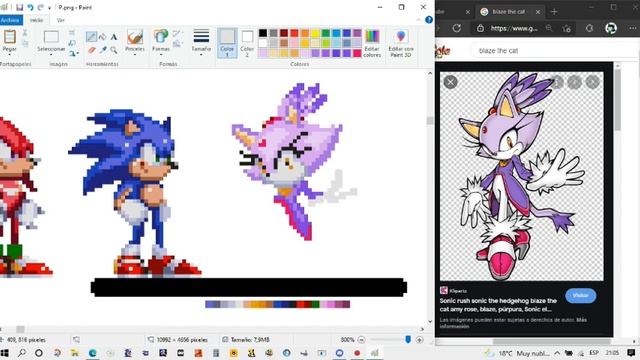The image size is (640, 360).
Task: Click the Paint zoom slider handle
Action: 408,340
